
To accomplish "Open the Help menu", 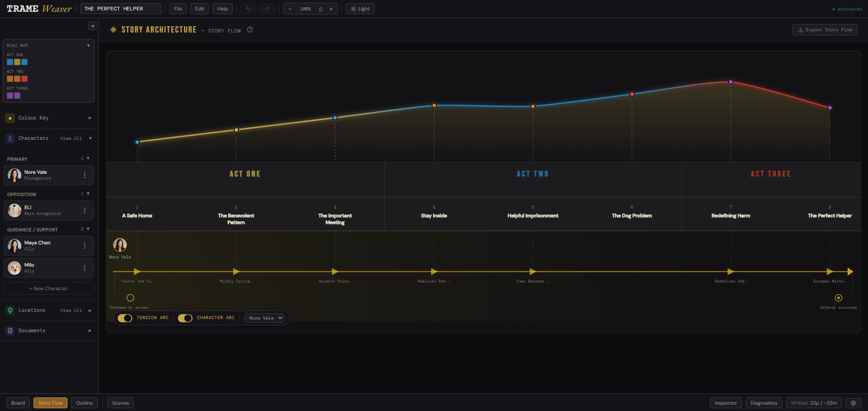I will [x=223, y=9].
